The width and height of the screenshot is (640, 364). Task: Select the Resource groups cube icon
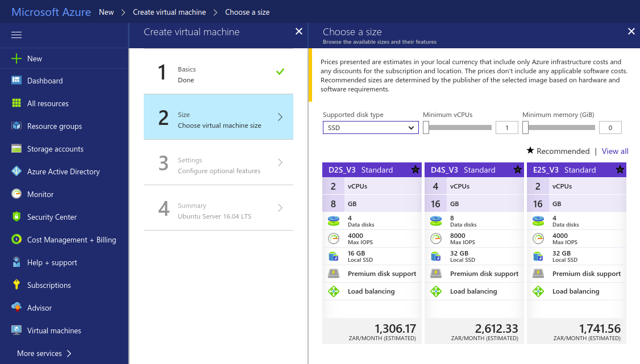coord(16,126)
